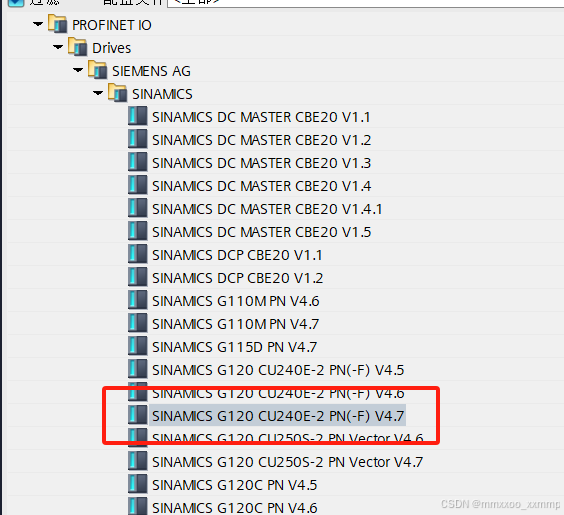Screen dimensions: 564x515
Task: Select SINAMICS G120 CU250S-2 PN Vector V4.7
Action: click(x=287, y=462)
